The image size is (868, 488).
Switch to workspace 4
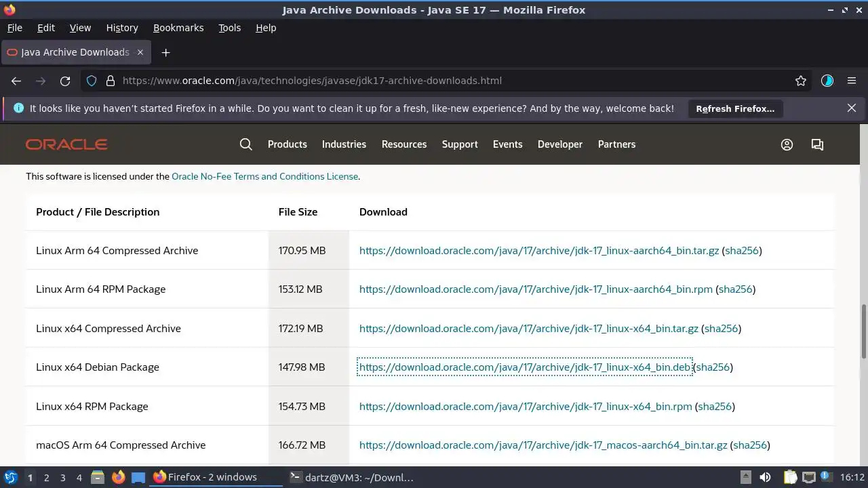(x=79, y=478)
